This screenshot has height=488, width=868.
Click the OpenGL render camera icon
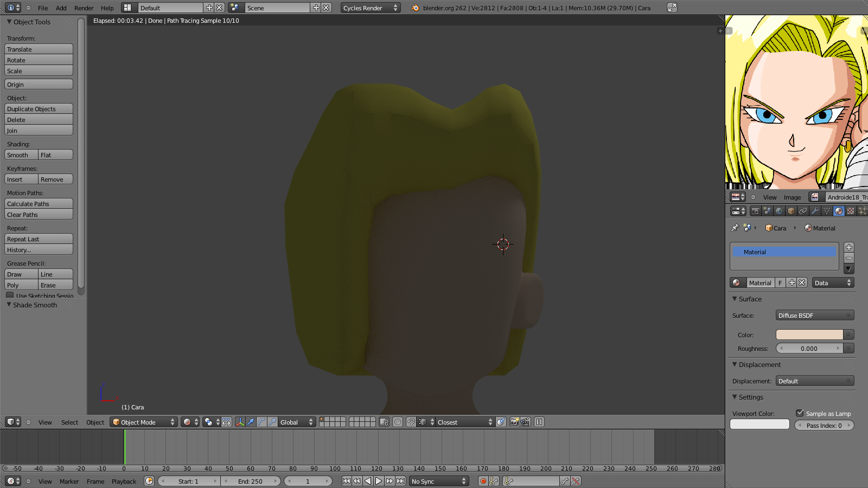[514, 422]
